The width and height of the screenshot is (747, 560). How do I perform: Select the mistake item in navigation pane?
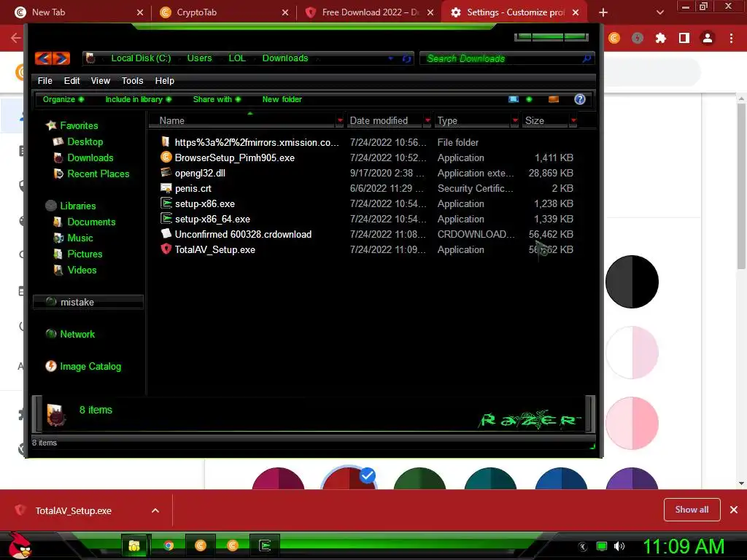pyautogui.click(x=88, y=302)
